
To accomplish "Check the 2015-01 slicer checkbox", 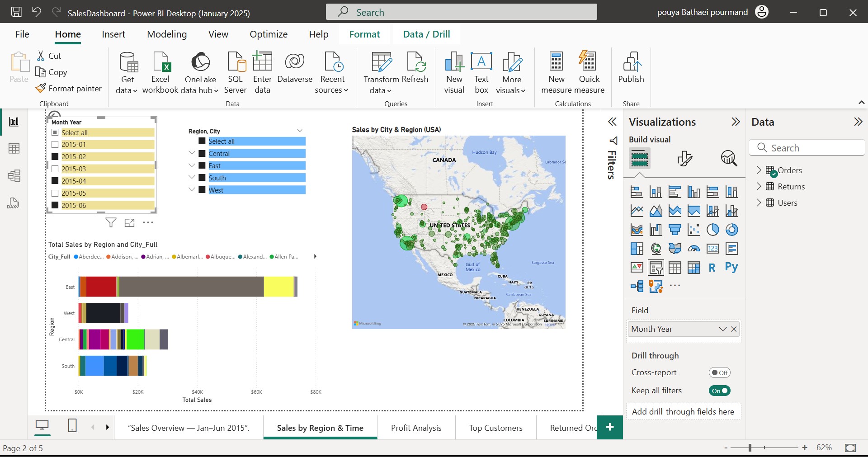I will pos(55,144).
